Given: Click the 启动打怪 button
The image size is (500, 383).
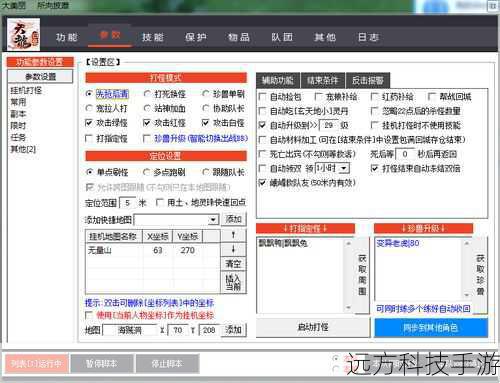Looking at the screenshot, I should 313,327.
